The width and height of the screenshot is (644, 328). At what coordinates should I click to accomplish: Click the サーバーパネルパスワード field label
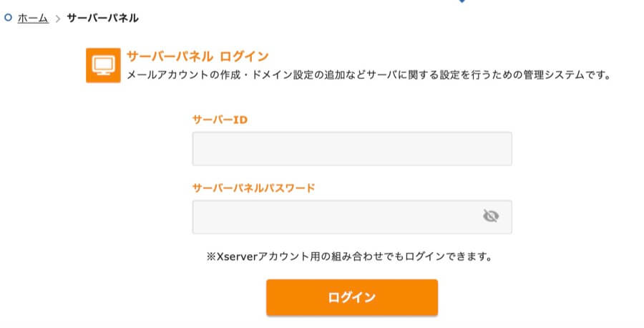(x=254, y=188)
